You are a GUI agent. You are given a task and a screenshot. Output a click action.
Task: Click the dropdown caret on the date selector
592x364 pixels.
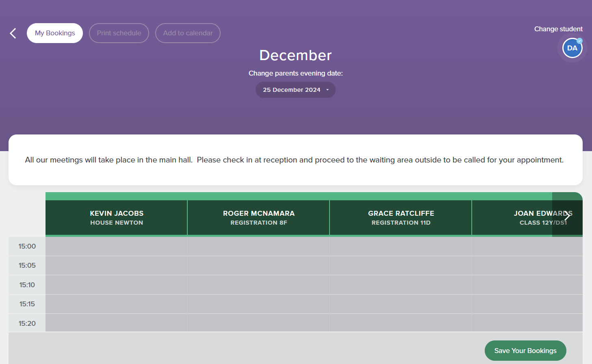[x=327, y=90]
